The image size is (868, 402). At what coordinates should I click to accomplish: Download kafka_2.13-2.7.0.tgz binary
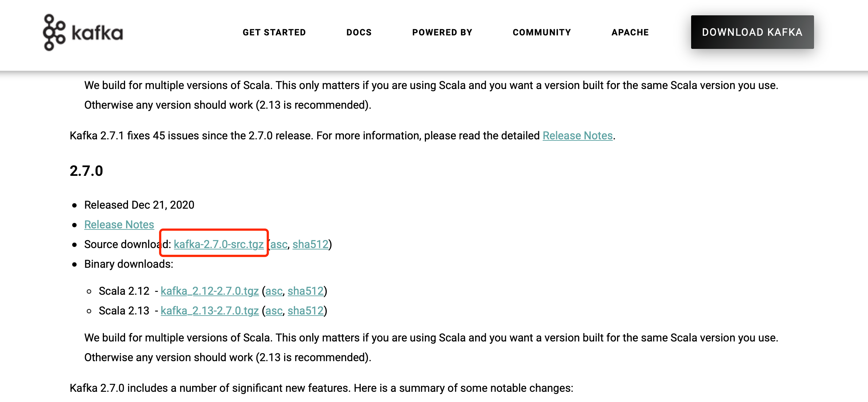(x=210, y=311)
